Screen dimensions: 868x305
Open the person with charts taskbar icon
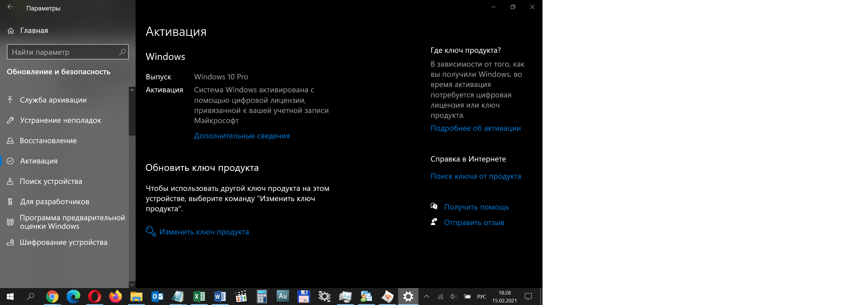(x=366, y=297)
